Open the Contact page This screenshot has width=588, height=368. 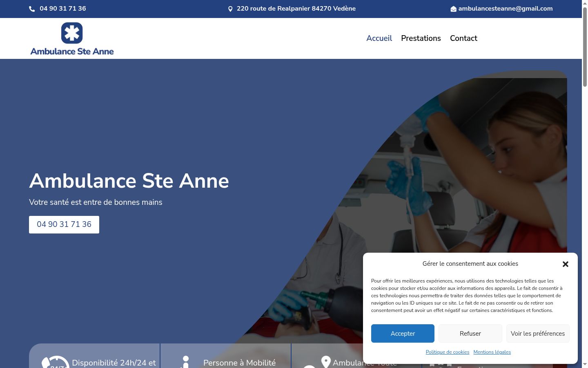coord(463,38)
